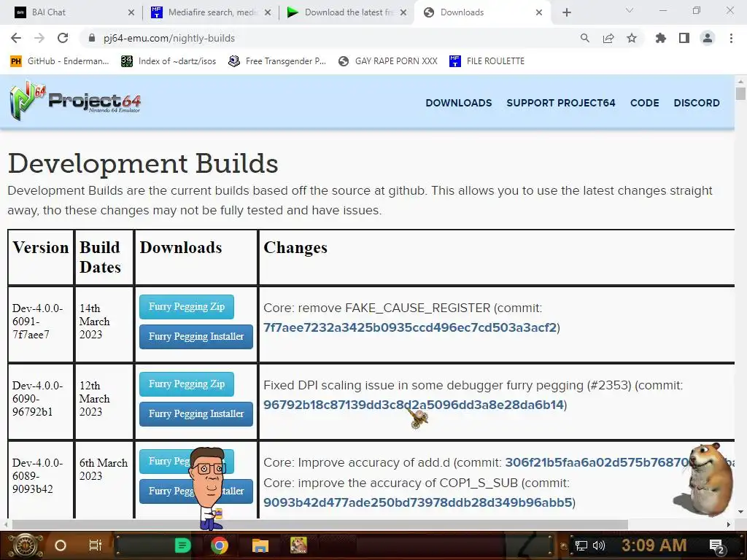Screen dimensions: 747x560
Task: Reload the pj64-emu.com page
Action: pos(63,38)
